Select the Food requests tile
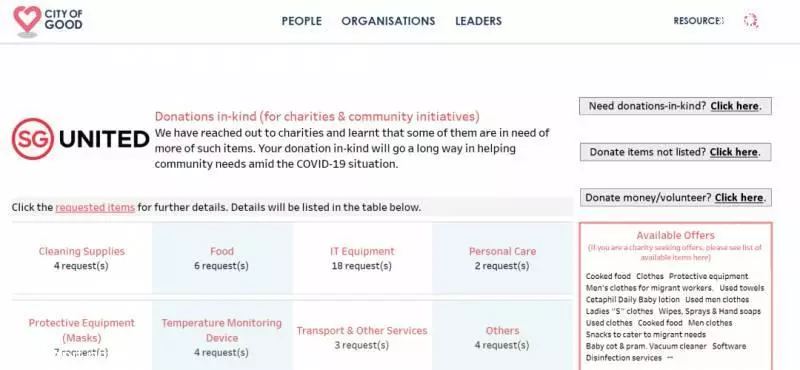 tap(222, 258)
